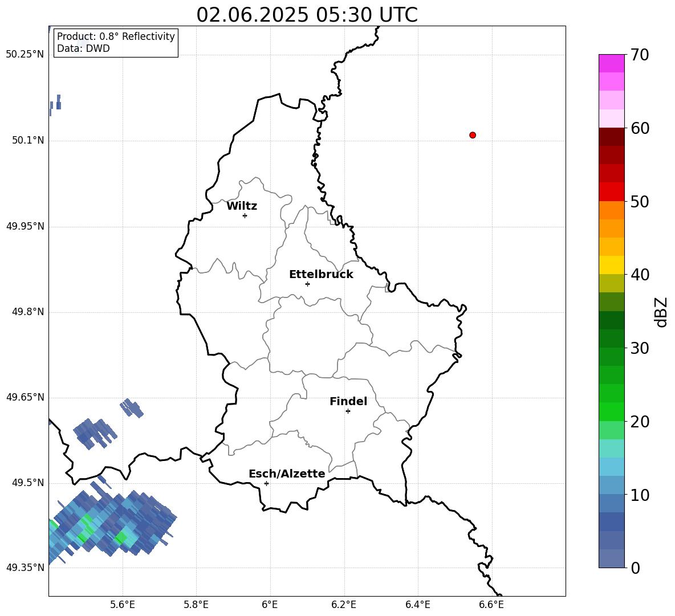Click the 5.8°E longitude label
Viewport: 675px width, 616px height.
pyautogui.click(x=196, y=605)
